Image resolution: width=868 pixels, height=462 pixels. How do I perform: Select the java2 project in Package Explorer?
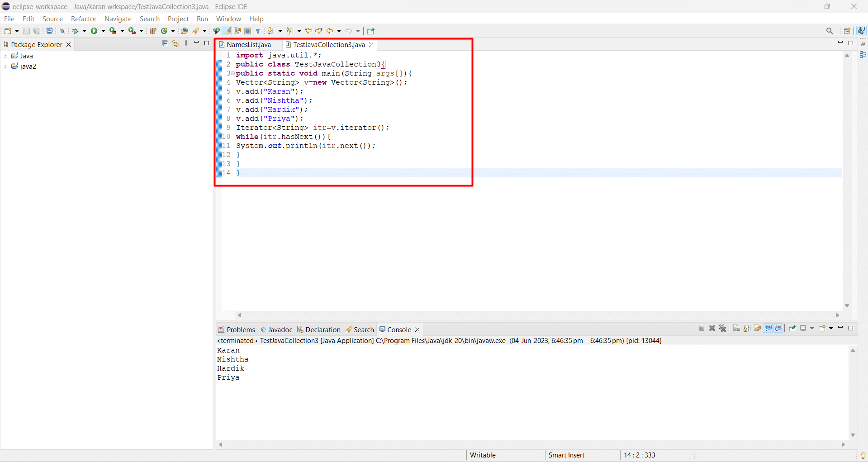coord(28,66)
